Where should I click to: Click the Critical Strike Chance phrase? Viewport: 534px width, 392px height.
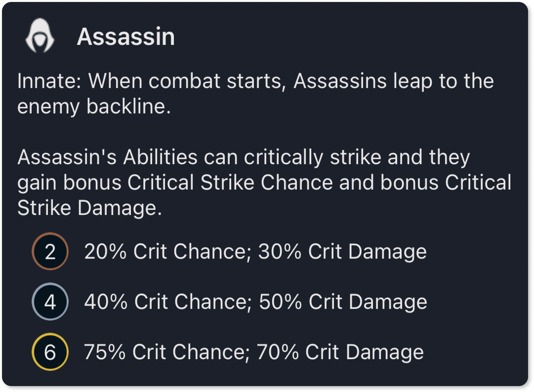click(230, 182)
